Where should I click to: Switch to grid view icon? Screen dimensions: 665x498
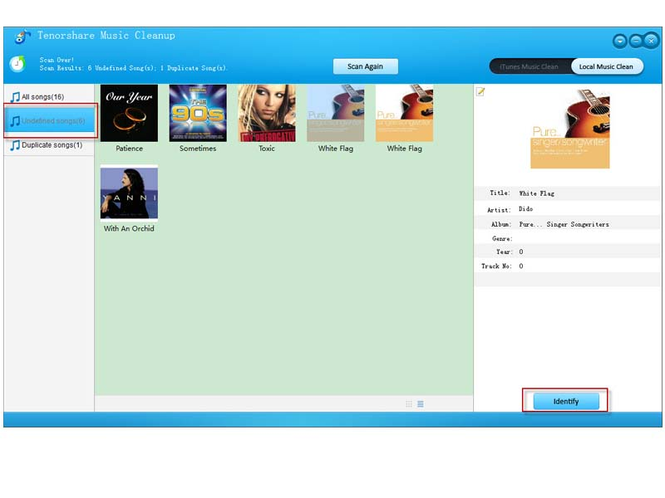(408, 404)
